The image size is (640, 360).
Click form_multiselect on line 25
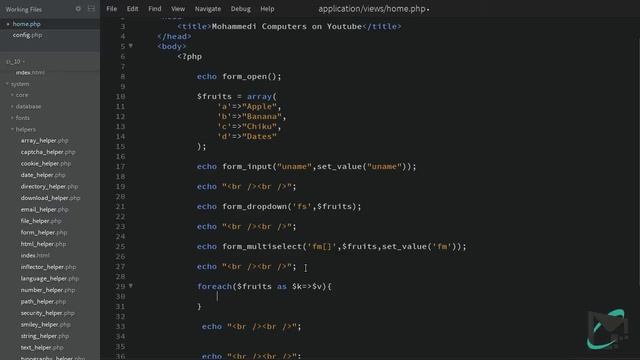click(x=262, y=247)
